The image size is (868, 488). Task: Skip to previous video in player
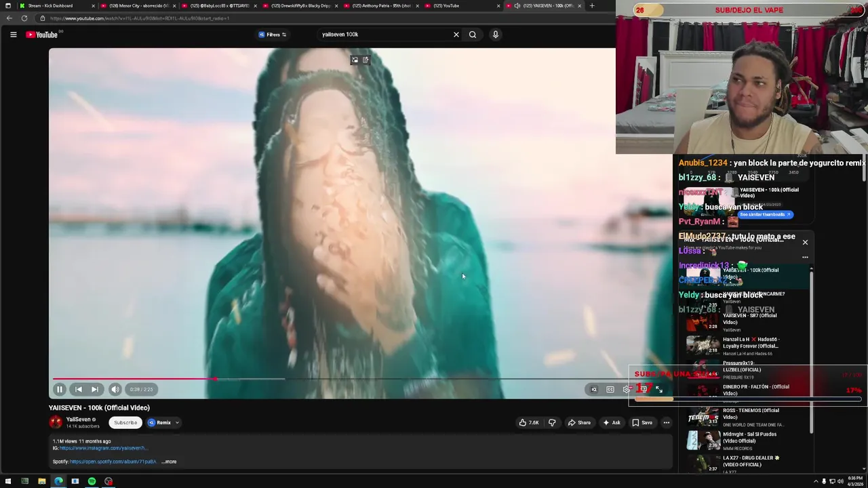pyautogui.click(x=79, y=389)
